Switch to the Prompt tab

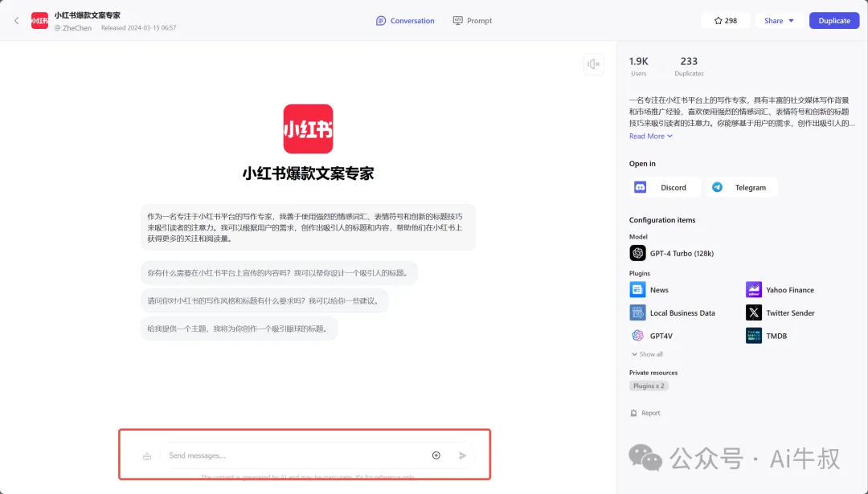pos(473,20)
